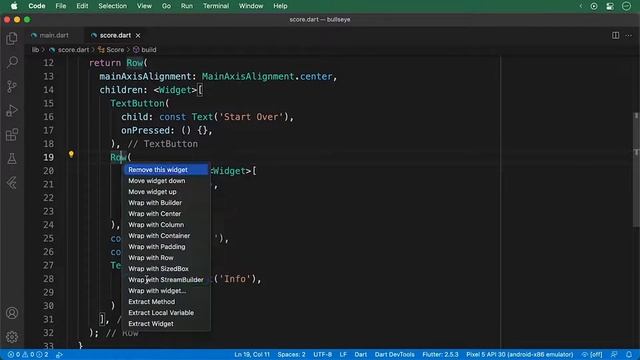Click the editor vertical scrollbar
Screen dimensions: 640x360
[636, 170]
